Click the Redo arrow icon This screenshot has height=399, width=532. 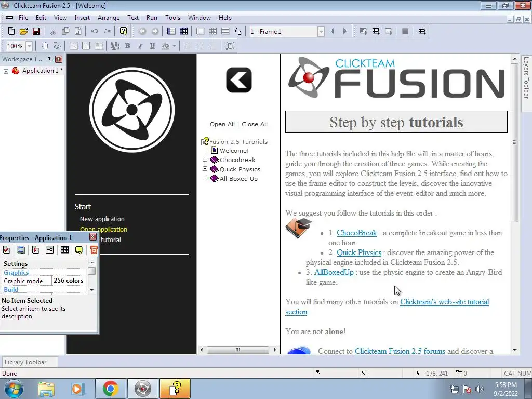(x=107, y=31)
